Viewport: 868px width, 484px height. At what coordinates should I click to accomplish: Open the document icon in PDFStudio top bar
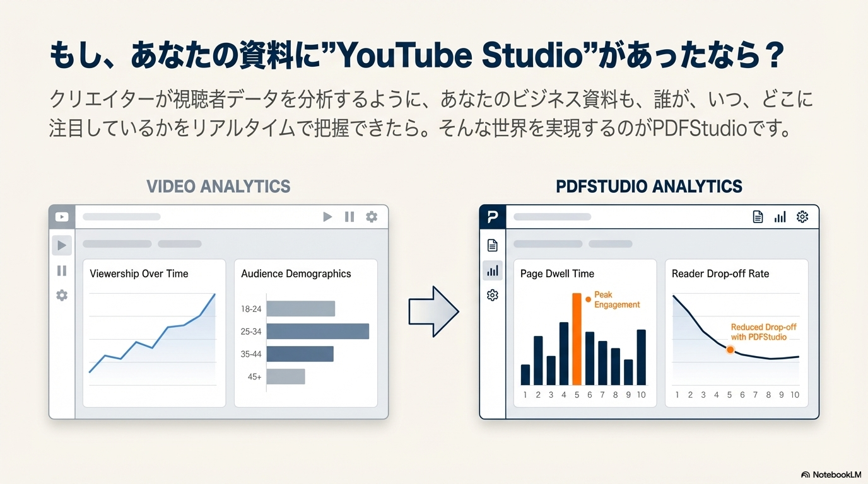click(758, 217)
